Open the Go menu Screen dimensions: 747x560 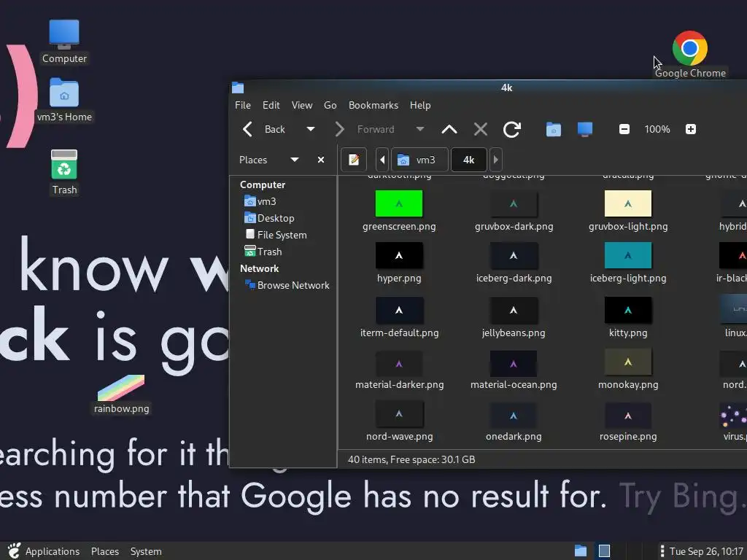click(330, 105)
